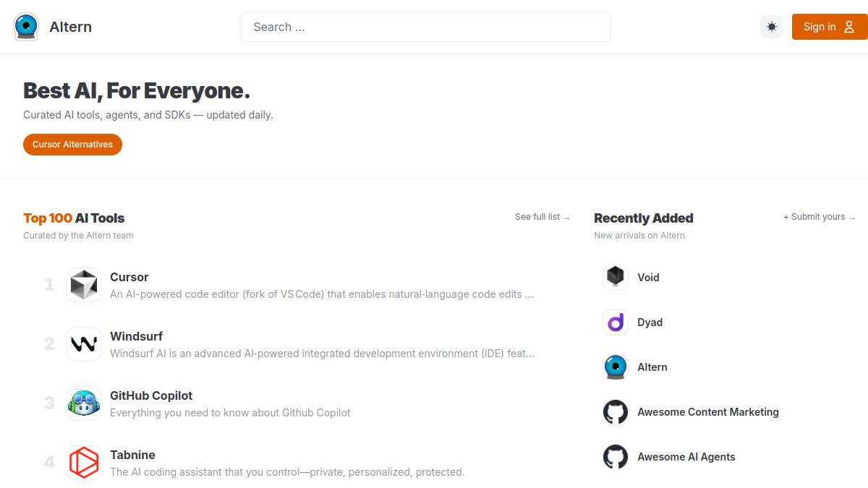Click the Cursor tool logo icon
Viewport: 868px width, 488px height.
click(84, 285)
